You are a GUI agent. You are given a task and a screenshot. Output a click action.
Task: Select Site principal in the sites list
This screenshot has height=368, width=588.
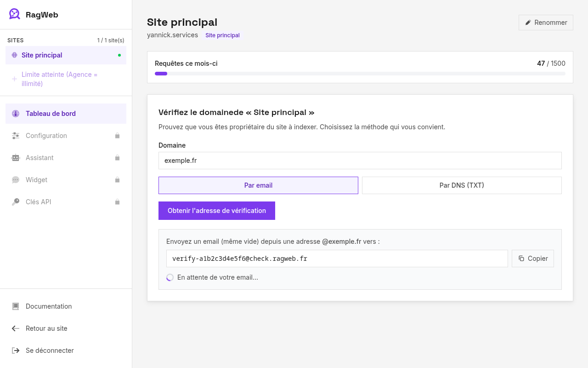pos(66,55)
